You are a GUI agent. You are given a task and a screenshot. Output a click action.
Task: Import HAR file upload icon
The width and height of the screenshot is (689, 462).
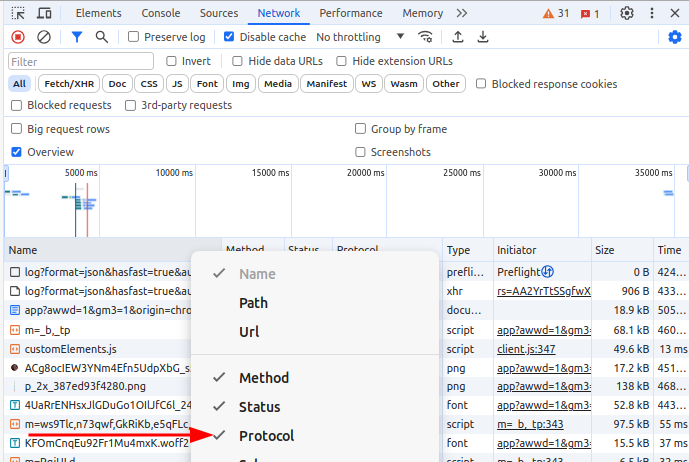[x=458, y=37]
